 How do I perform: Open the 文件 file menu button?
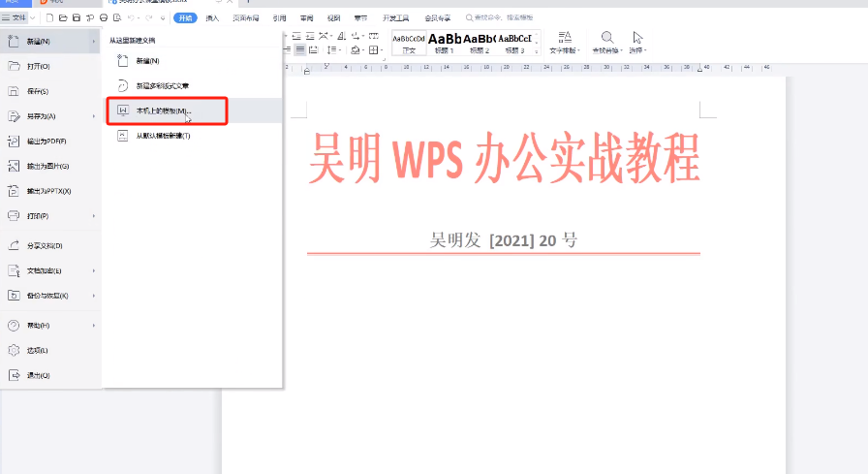(14, 17)
